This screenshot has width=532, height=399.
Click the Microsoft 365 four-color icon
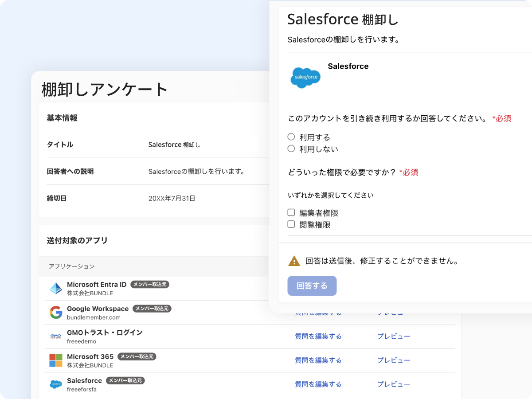(56, 360)
